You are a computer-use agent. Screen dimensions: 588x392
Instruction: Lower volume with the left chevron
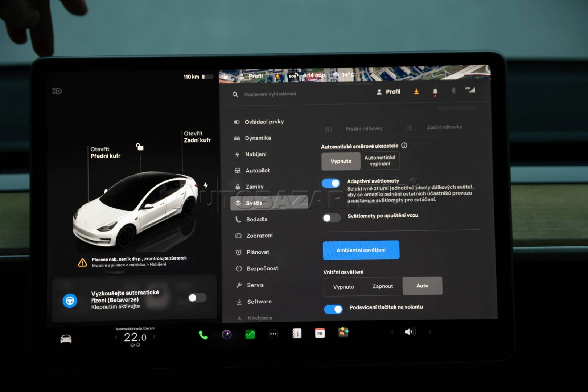click(392, 332)
